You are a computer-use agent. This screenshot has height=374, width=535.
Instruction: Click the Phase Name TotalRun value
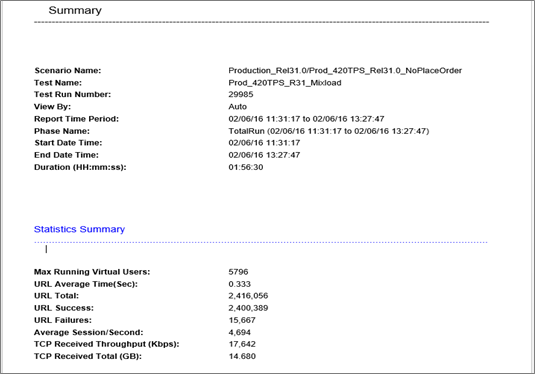(329, 131)
